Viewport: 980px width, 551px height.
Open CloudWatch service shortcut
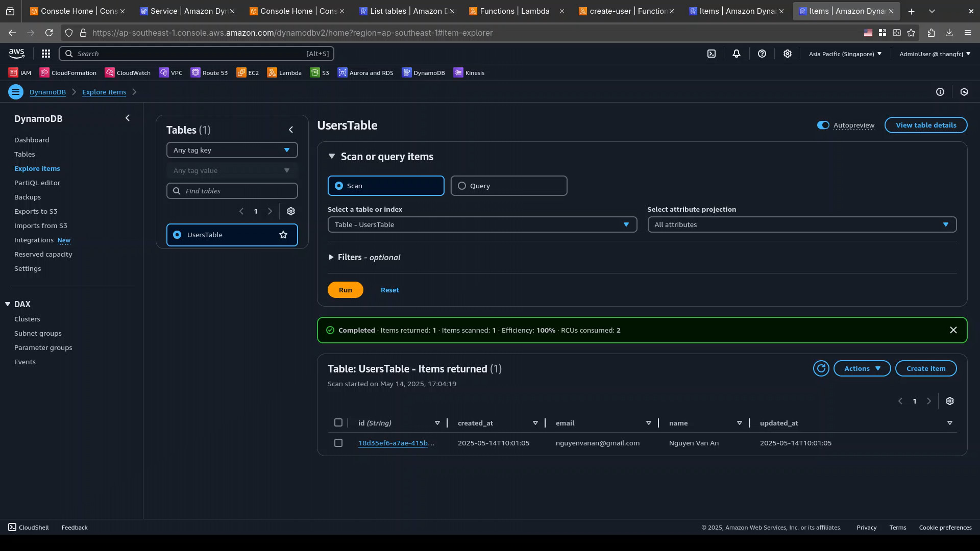pyautogui.click(x=128, y=72)
